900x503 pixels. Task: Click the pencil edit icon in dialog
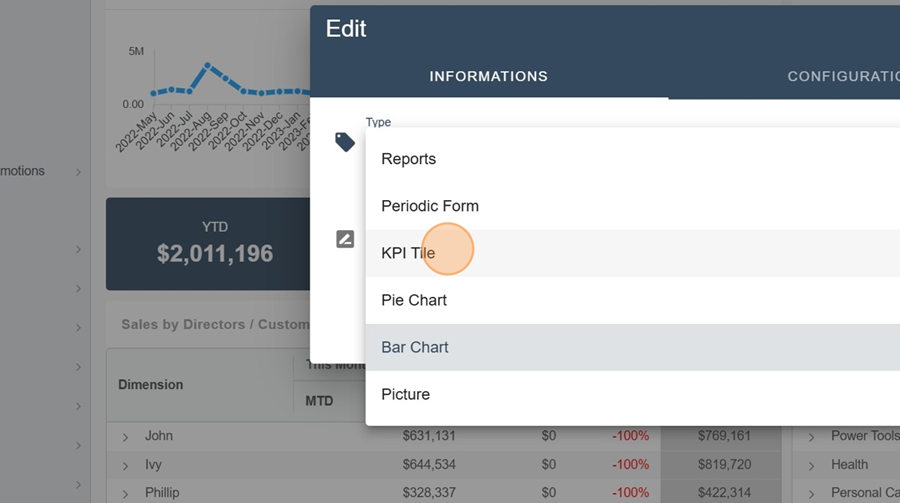click(x=345, y=239)
